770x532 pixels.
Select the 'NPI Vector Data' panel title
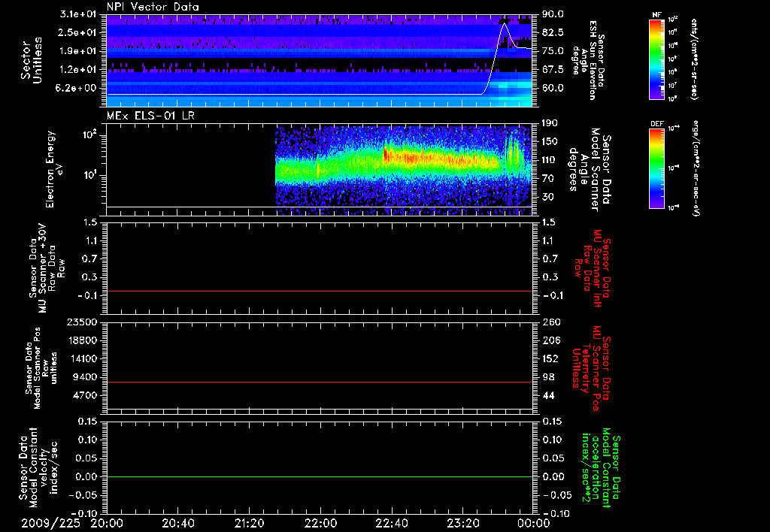click(x=154, y=8)
